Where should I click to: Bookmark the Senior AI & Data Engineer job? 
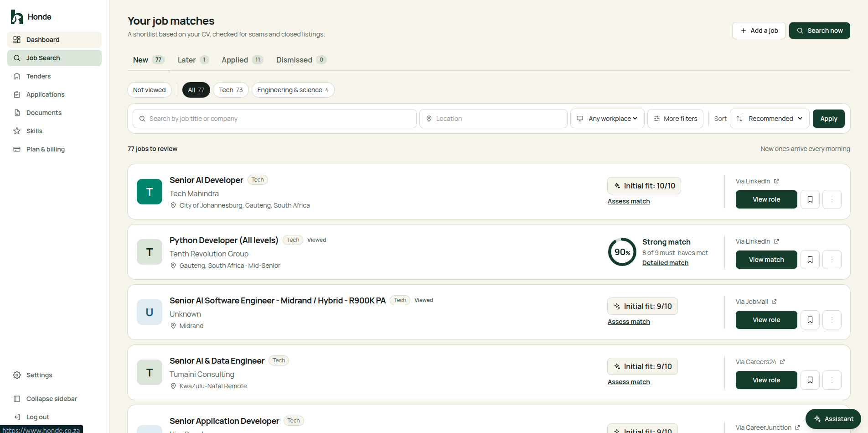pyautogui.click(x=810, y=380)
